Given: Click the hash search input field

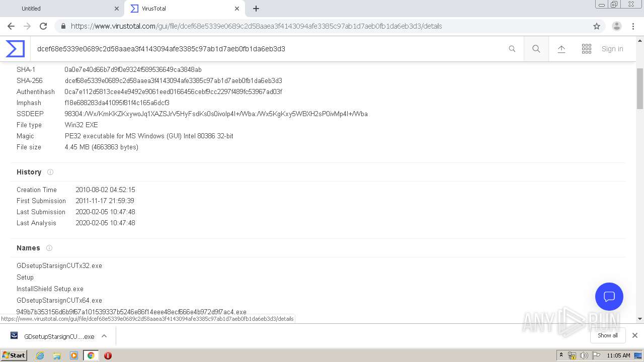Looking at the screenshot, I should [269, 49].
